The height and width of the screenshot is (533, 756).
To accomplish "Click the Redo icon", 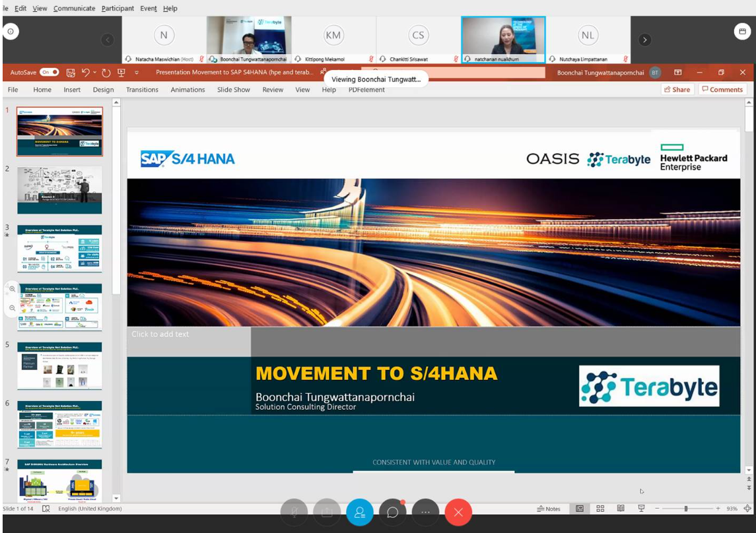I will [x=106, y=73].
